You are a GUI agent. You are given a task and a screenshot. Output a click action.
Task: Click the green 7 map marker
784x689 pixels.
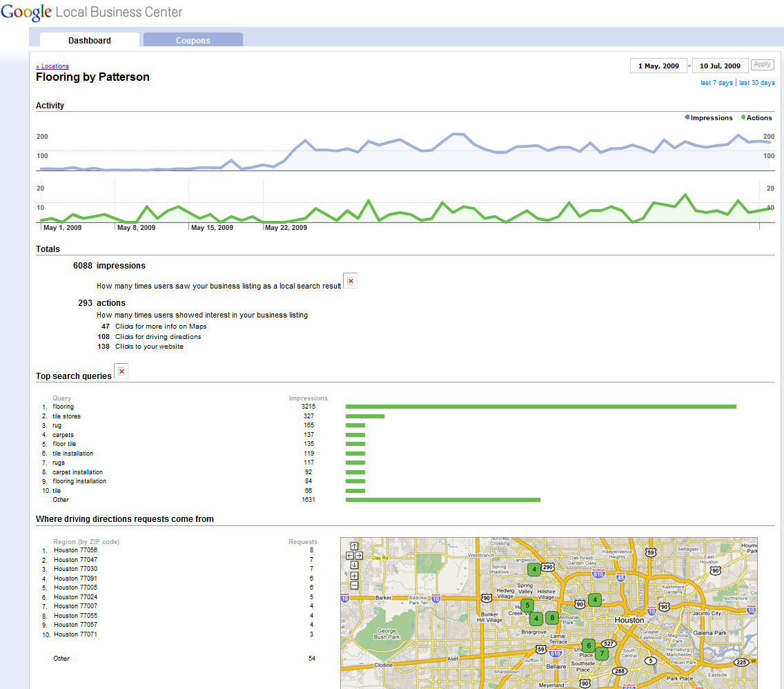(x=602, y=653)
